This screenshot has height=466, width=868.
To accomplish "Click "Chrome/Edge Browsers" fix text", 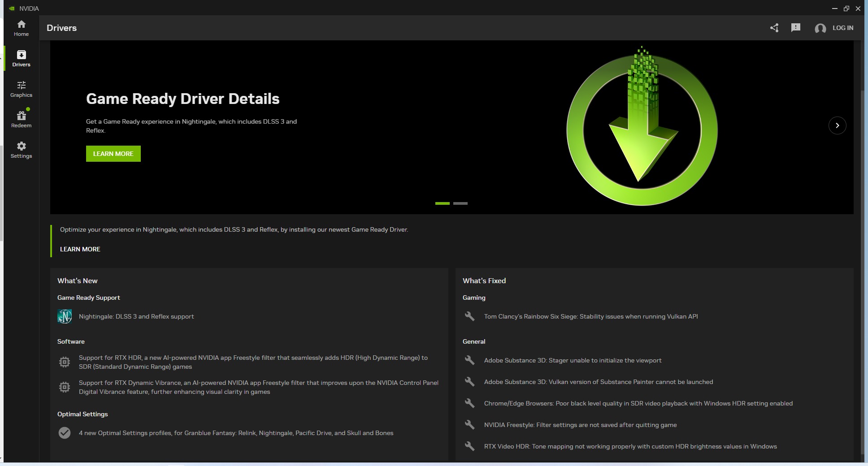I will coord(638,403).
